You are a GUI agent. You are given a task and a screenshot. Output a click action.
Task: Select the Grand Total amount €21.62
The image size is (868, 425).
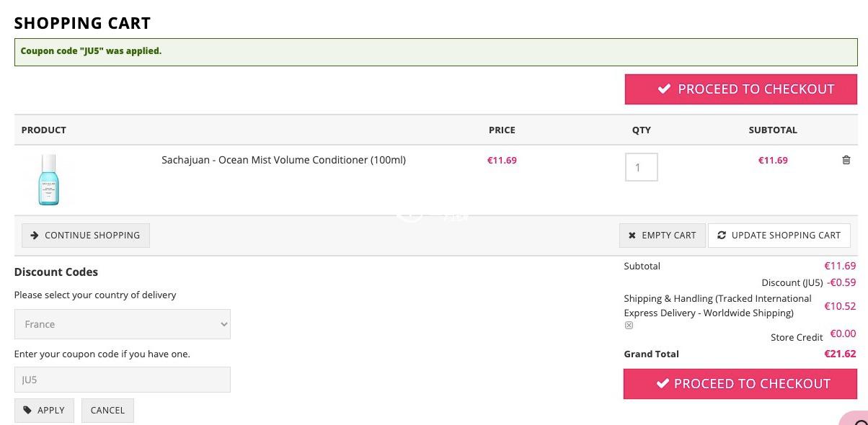tap(841, 354)
